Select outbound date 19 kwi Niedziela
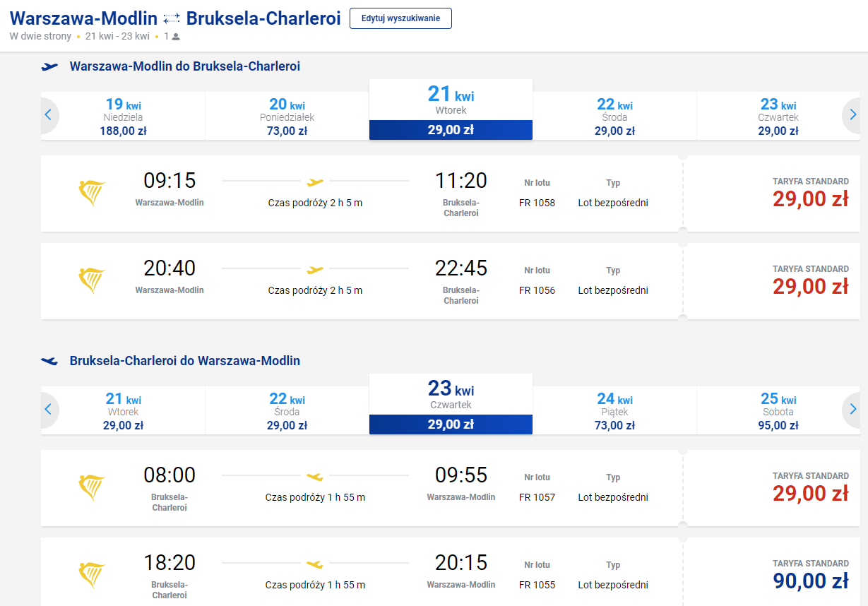Screen dimensions: 868x606 pos(123,116)
